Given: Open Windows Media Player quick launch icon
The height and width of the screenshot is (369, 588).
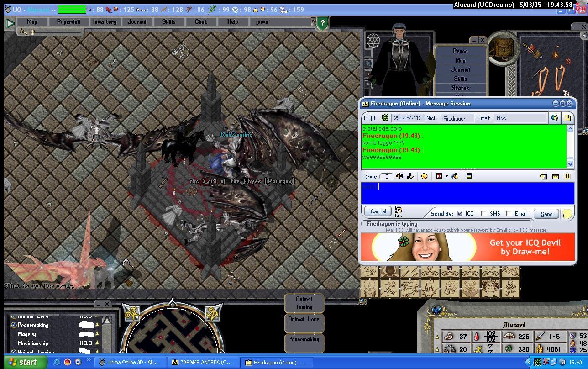Looking at the screenshot, I should pos(78,362).
